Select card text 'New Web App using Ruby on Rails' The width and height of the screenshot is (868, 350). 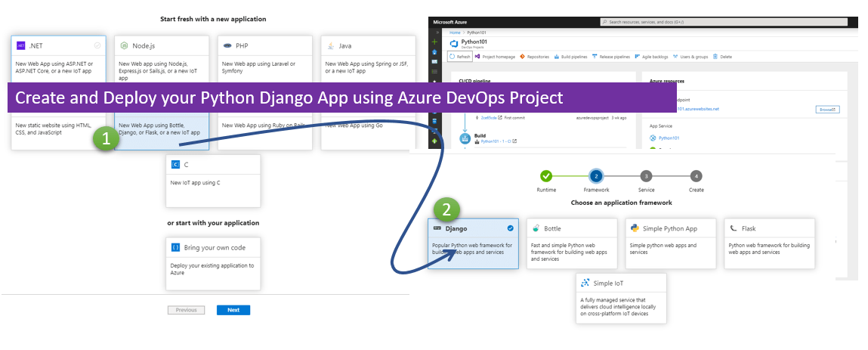(x=264, y=125)
